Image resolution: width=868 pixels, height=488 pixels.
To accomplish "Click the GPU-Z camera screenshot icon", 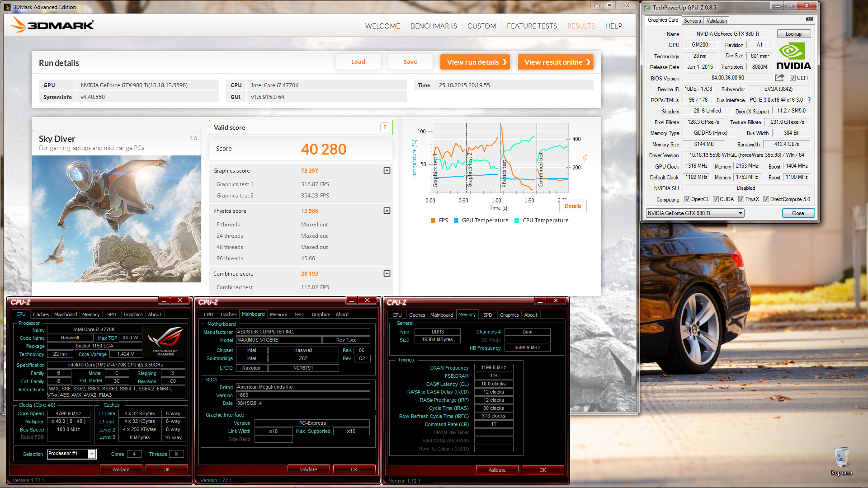I will [x=810, y=19].
